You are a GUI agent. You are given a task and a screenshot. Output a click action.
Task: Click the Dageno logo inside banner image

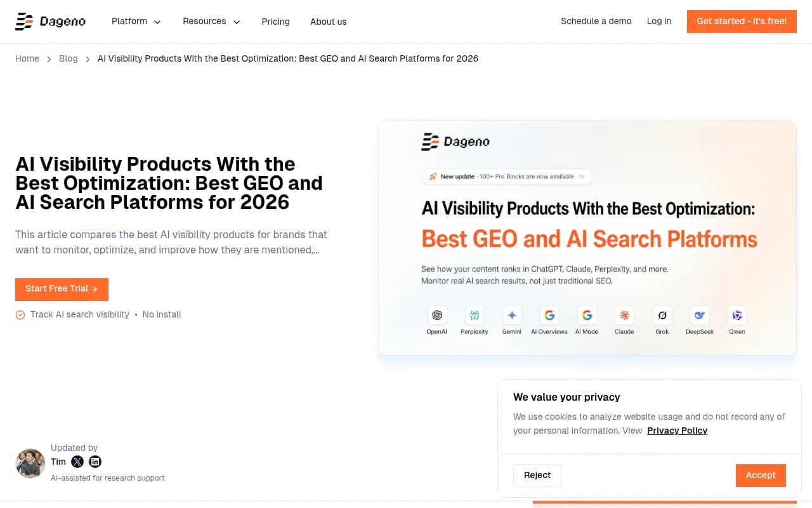click(455, 142)
